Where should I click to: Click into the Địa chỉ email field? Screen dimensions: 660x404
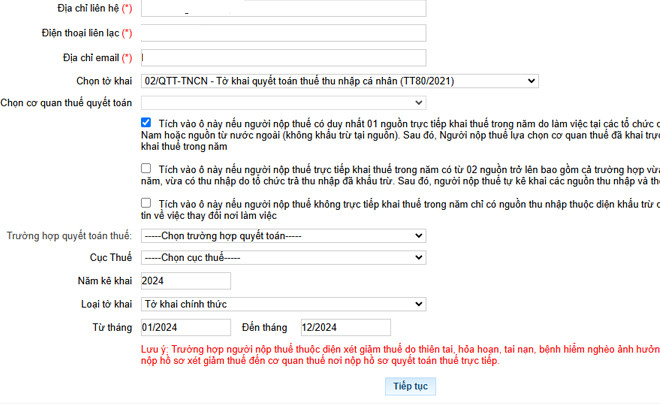(284, 58)
